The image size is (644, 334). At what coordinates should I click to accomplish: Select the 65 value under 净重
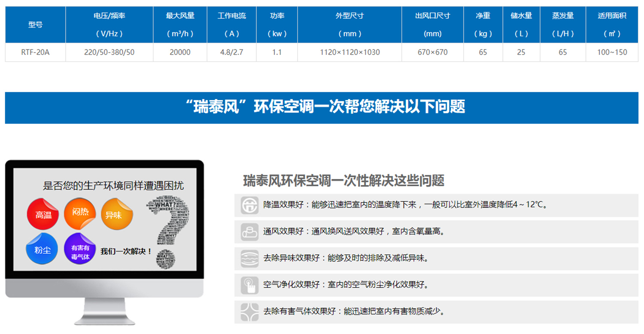tap(483, 52)
